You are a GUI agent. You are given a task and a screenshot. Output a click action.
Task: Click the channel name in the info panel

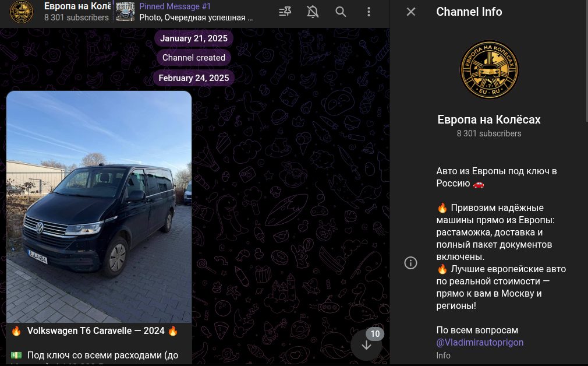[x=489, y=119]
